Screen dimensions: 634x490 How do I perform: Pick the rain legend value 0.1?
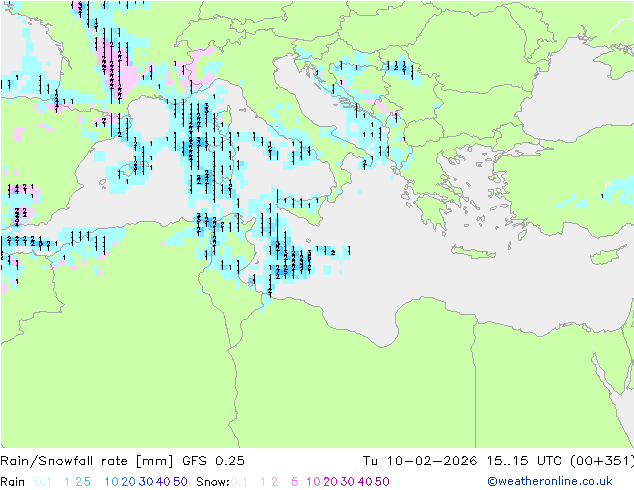43,482
